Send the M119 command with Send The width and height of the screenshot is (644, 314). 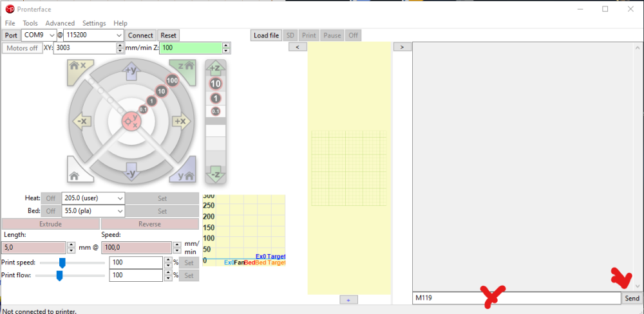pos(632,299)
